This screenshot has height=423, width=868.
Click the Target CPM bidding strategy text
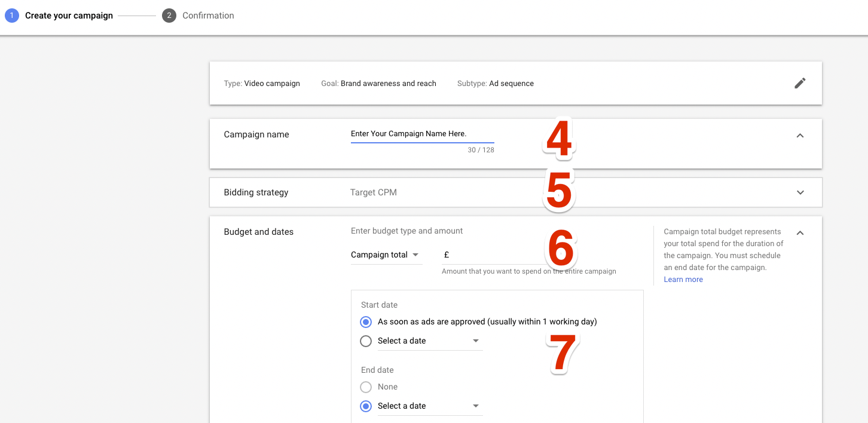pyautogui.click(x=374, y=192)
